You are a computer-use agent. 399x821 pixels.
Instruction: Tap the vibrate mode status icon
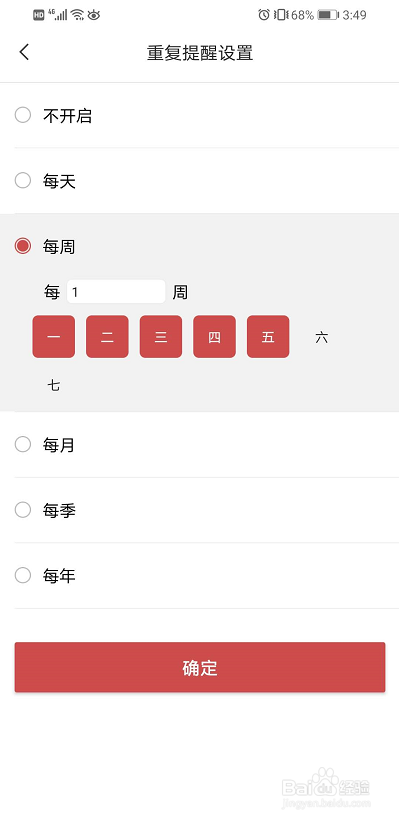pos(281,15)
